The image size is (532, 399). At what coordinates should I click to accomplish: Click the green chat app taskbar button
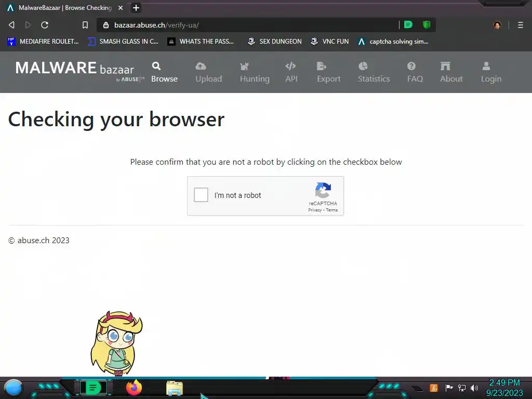92,388
